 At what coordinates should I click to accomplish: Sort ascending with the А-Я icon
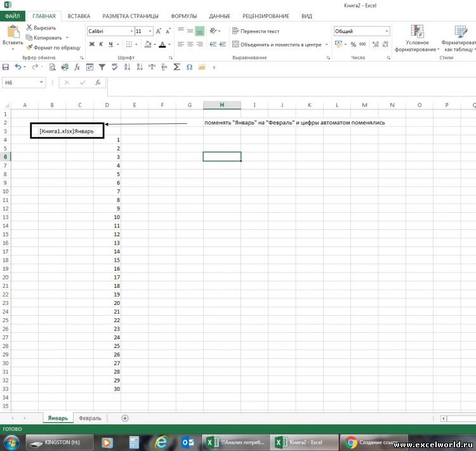pos(127,67)
